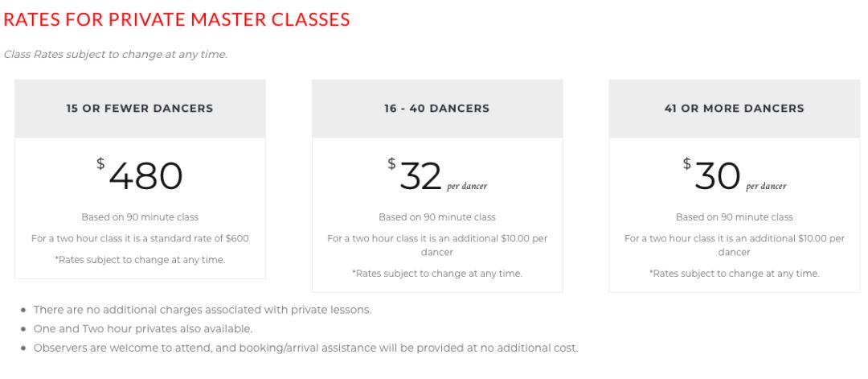Image resolution: width=868 pixels, height=379 pixels.
Task: Click the $32 per dancer price
Action: (420, 175)
